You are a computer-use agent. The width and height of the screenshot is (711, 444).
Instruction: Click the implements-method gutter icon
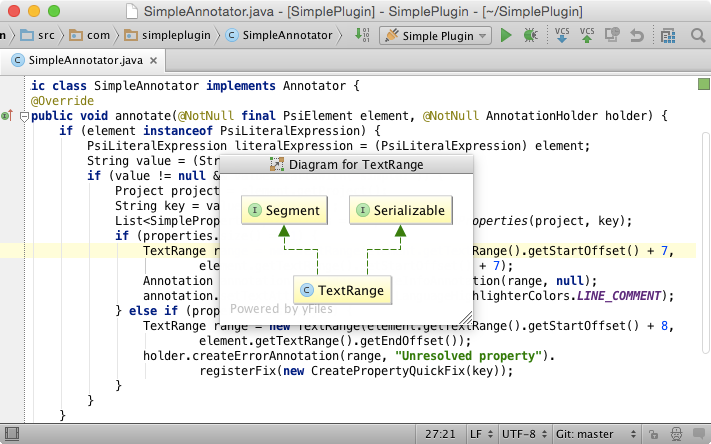[x=7, y=116]
